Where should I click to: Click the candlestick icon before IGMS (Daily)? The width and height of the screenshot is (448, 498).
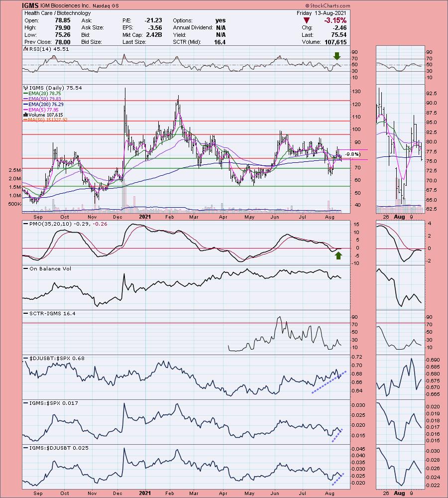coord(26,88)
